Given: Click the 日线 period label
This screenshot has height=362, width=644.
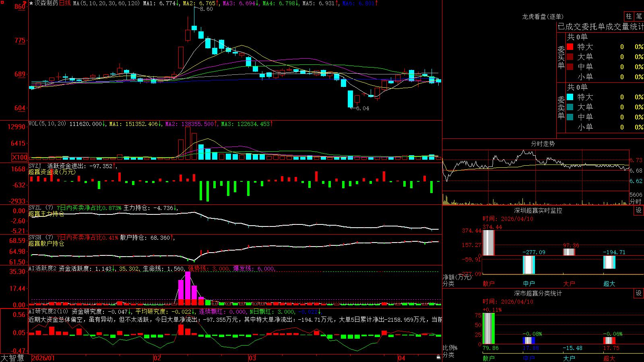Looking at the screenshot, I should tap(65, 3).
